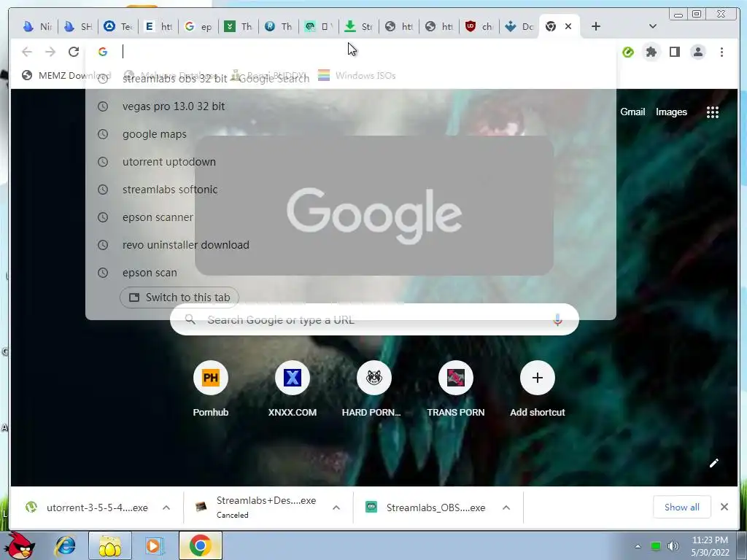The height and width of the screenshot is (560, 747).
Task: Close the active new tab
Action: (x=568, y=26)
